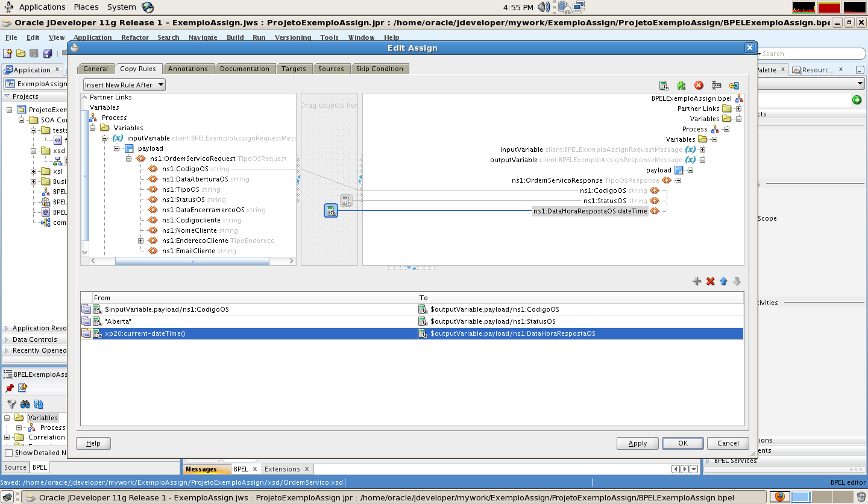Click the Apply button
The image size is (868, 504).
click(x=638, y=443)
